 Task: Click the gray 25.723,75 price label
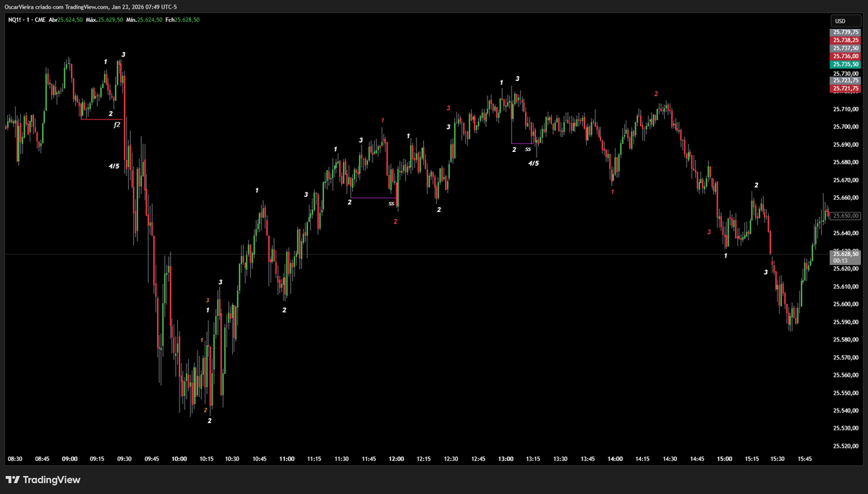point(845,80)
